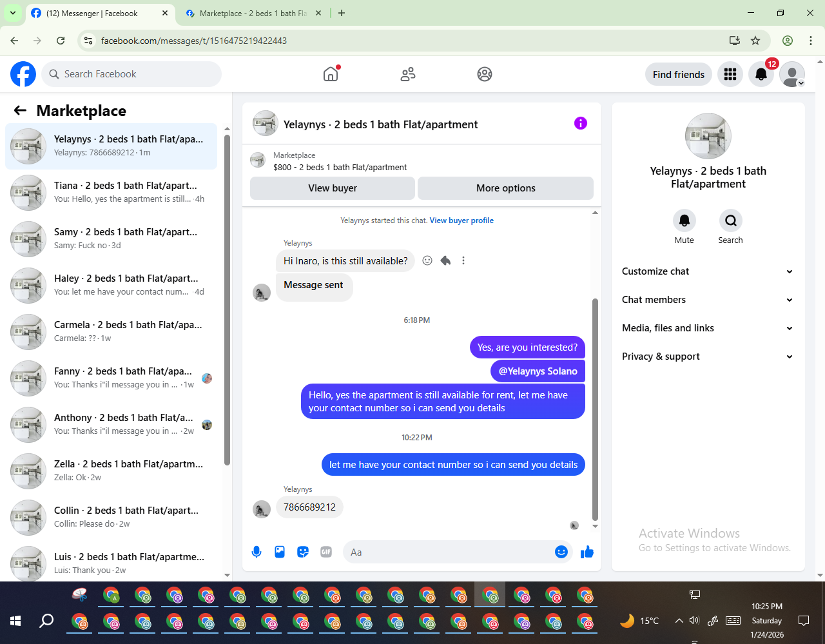Open Yelaynys conversation in list
This screenshot has width=825, height=644.
click(x=112, y=146)
